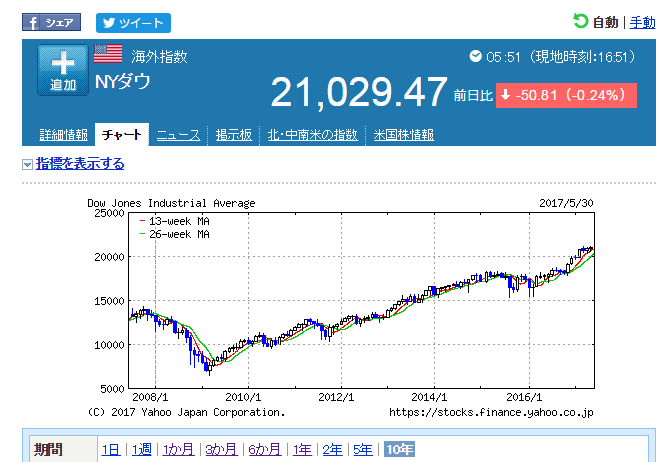Open the ニュース tab

(x=178, y=135)
